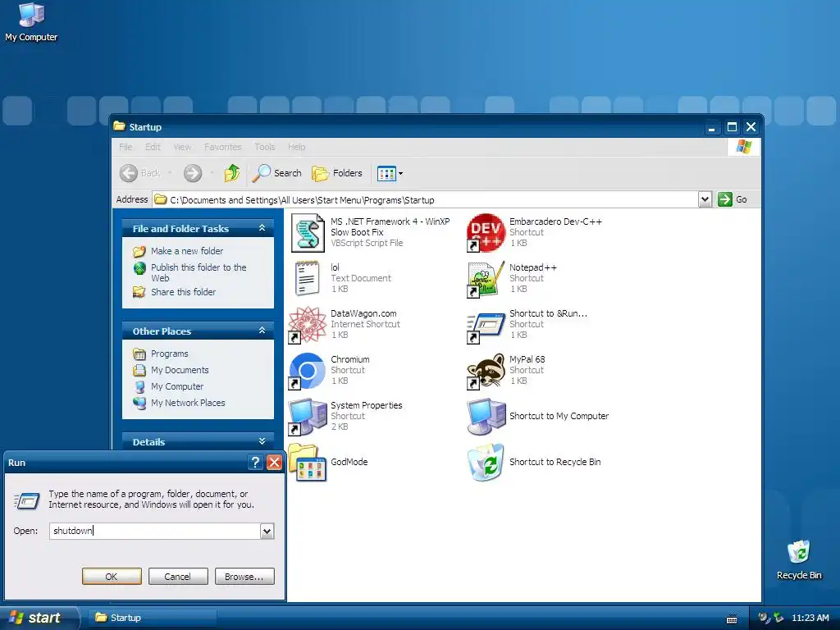Close the Run dialog
840x630 pixels.
tap(274, 463)
